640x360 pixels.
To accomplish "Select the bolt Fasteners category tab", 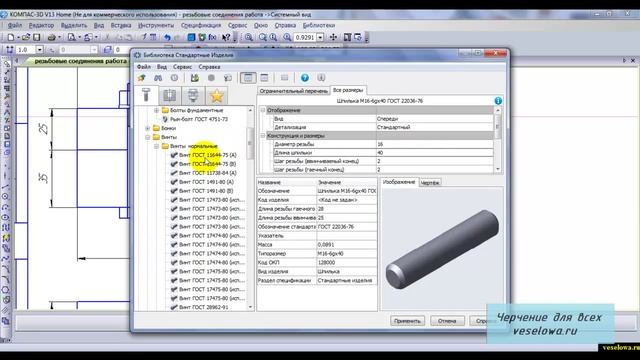I will tap(146, 96).
